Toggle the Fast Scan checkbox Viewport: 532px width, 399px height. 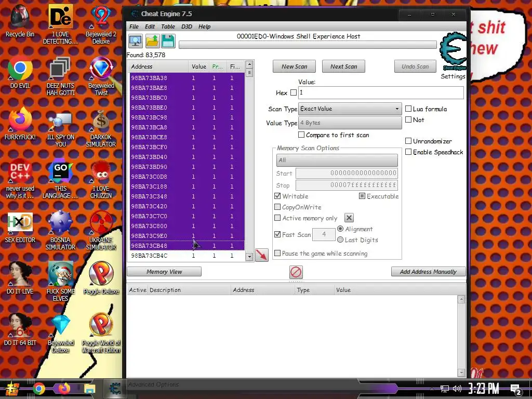[277, 234]
